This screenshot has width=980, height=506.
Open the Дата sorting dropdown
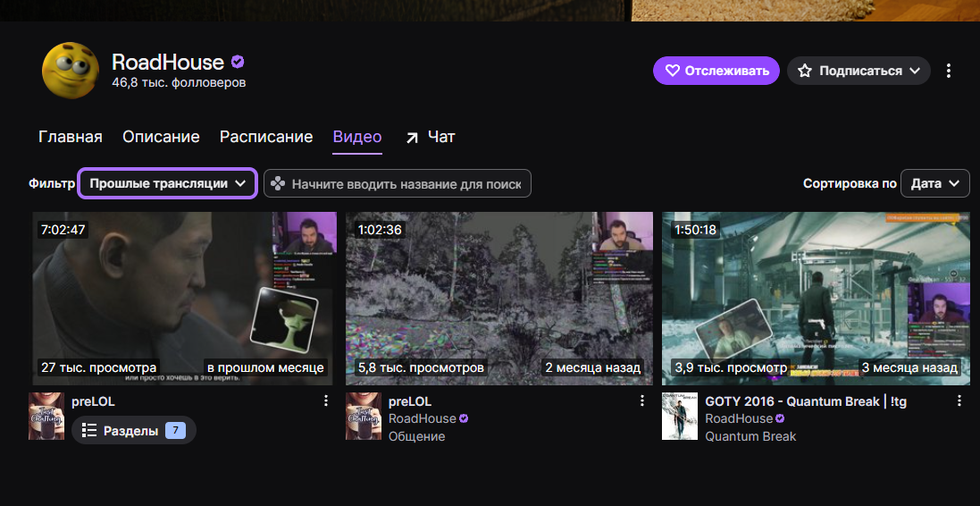tap(935, 183)
